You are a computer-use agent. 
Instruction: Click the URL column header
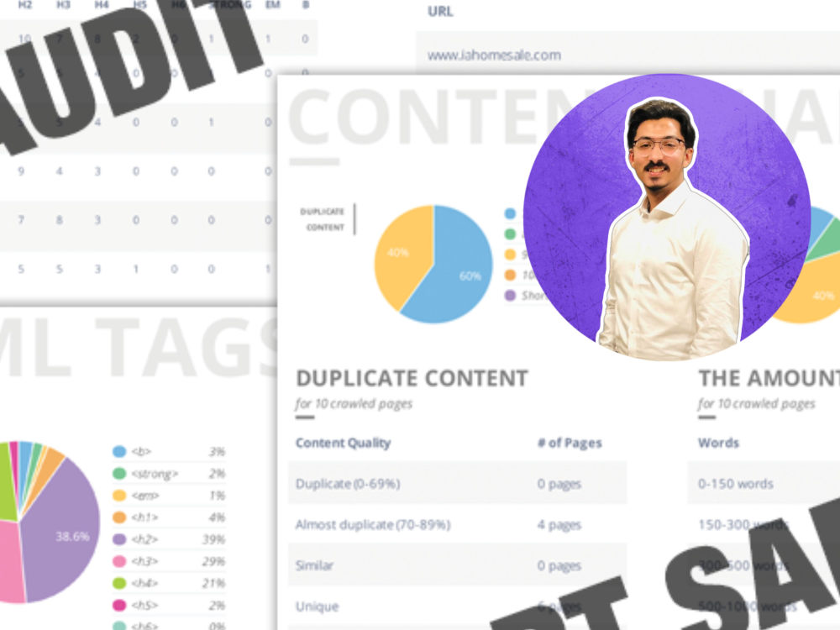[440, 11]
